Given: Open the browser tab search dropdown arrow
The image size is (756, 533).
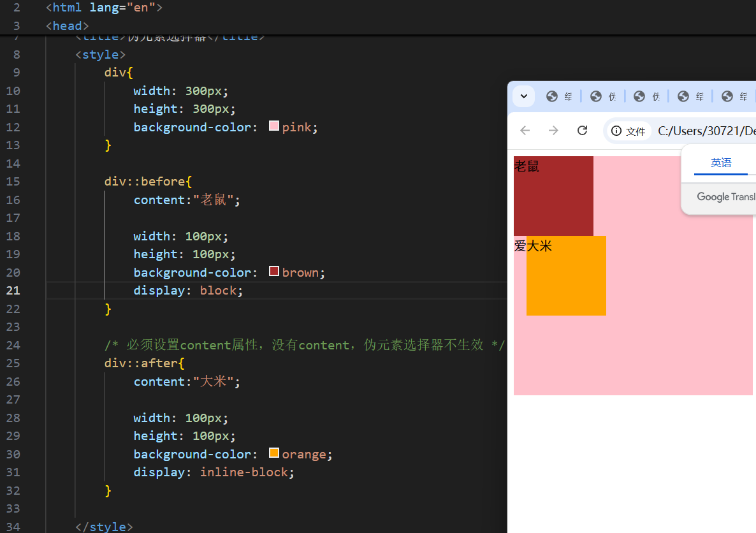Looking at the screenshot, I should [x=523, y=96].
